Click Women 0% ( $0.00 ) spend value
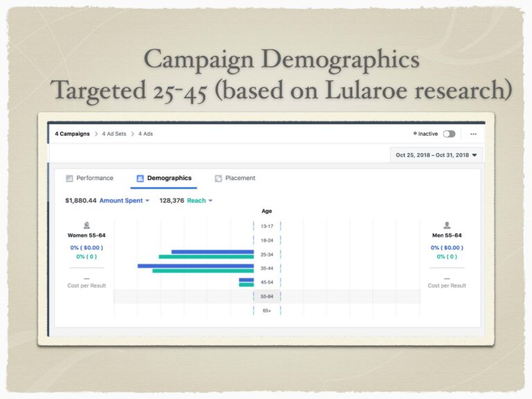This screenshot has width=532, height=399. [87, 248]
